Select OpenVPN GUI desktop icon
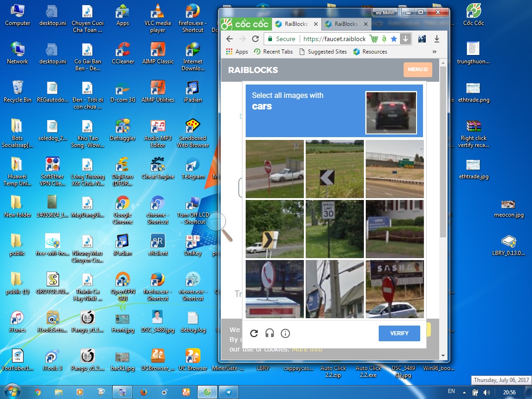Viewport: 532px width, 399px height. tap(122, 286)
